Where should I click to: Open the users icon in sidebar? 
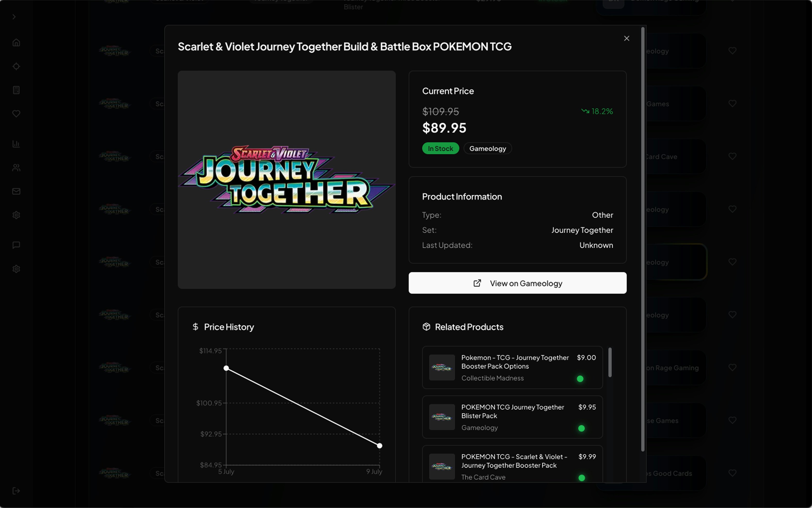(x=16, y=168)
